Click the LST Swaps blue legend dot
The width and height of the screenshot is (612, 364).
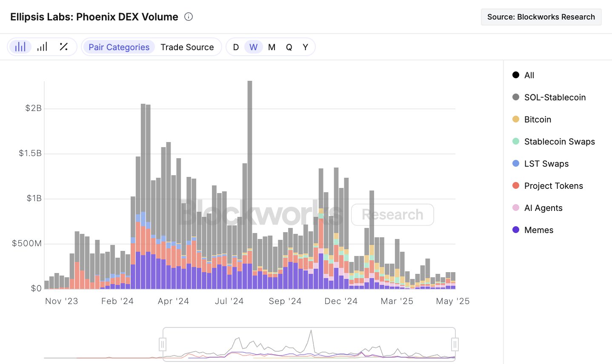coord(516,164)
